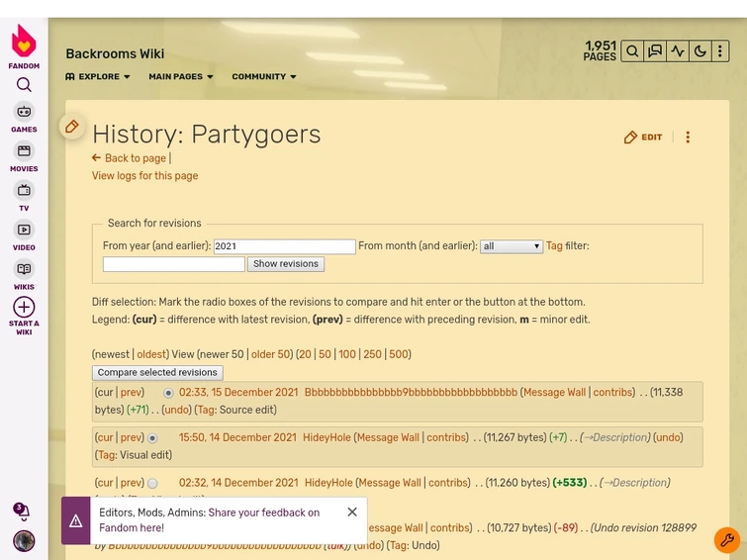Click the admin wrench tools button
747x560 pixels.
click(727, 540)
